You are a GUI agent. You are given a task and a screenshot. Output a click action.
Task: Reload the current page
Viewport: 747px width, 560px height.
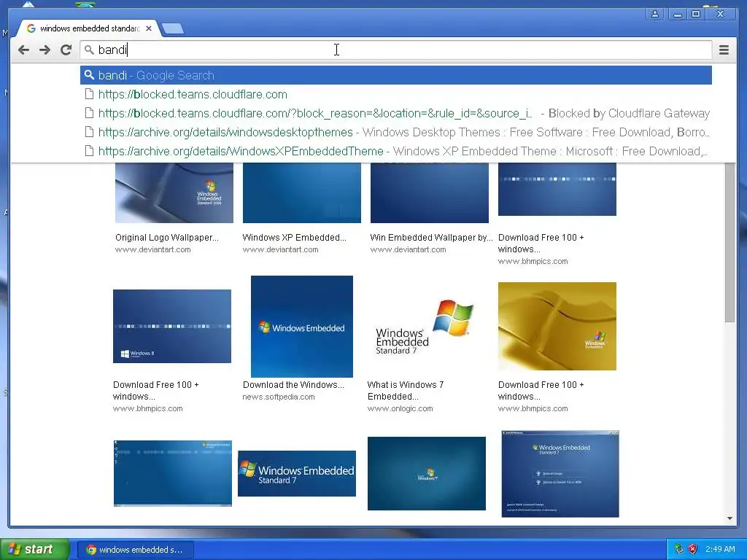coord(66,50)
